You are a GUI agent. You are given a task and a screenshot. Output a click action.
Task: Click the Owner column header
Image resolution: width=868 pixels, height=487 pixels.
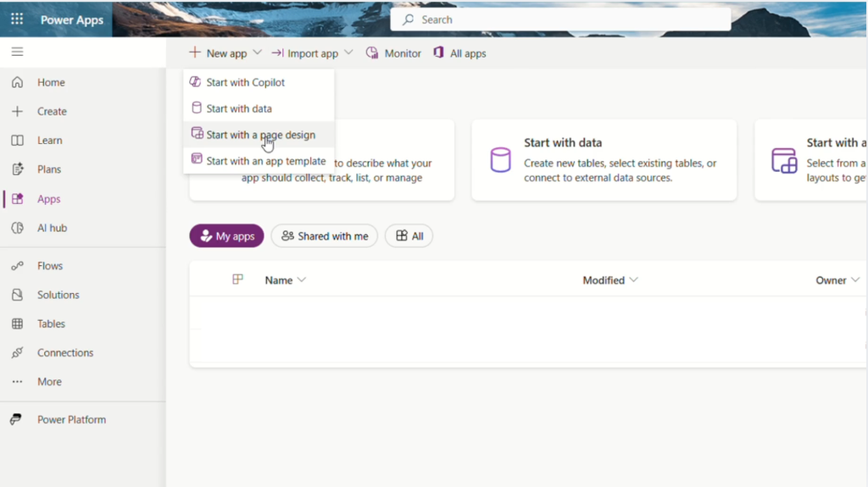click(831, 280)
